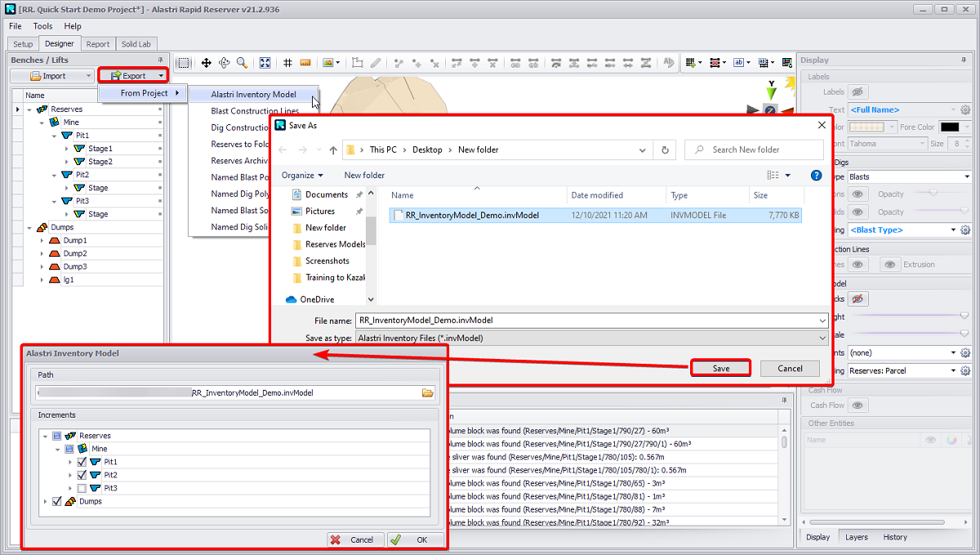The image size is (980, 555).
Task: Uncheck the Pit1 checkbox in Increments
Action: point(82,462)
